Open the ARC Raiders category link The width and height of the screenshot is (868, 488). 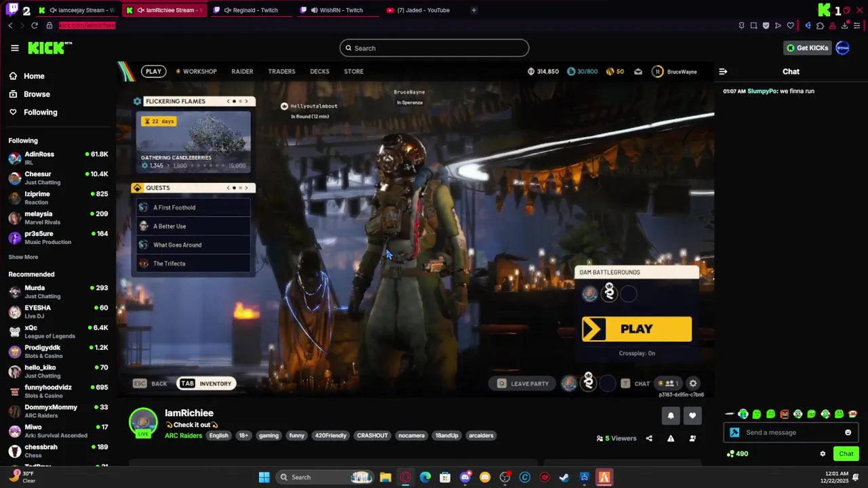(x=183, y=435)
